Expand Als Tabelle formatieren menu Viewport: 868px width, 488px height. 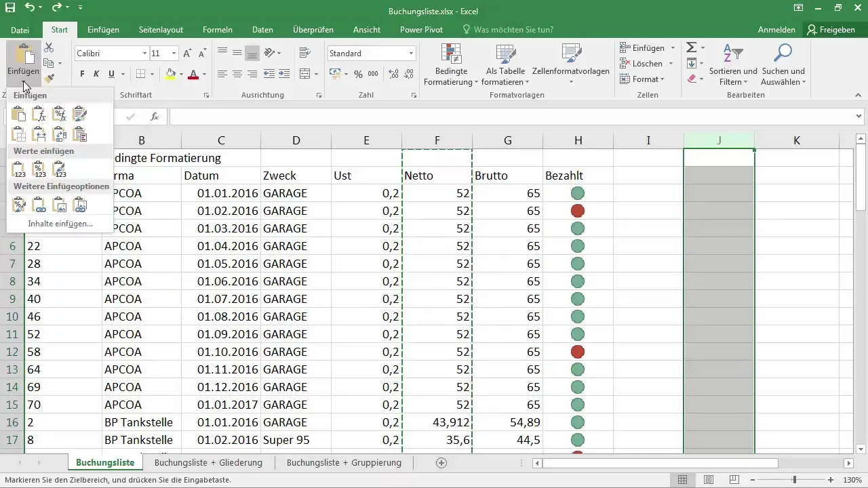(x=505, y=65)
